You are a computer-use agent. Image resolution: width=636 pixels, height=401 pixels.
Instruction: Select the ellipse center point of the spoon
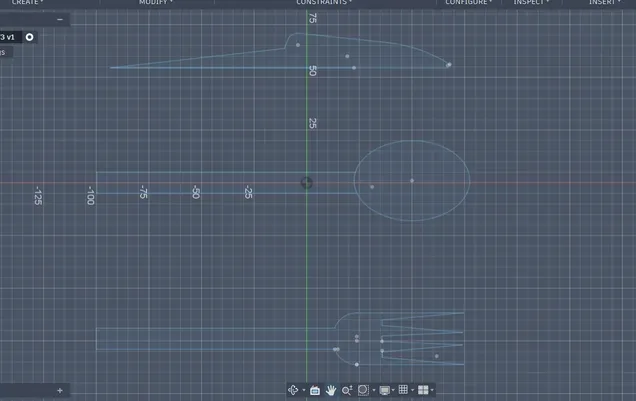click(412, 180)
